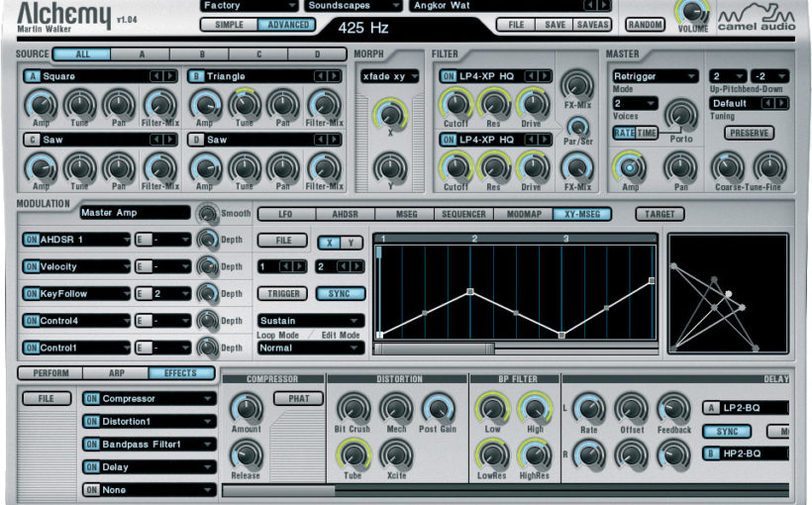Toggle ON switch for KeyFollow modulator
Viewport: 812px width, 505px height.
pos(32,294)
